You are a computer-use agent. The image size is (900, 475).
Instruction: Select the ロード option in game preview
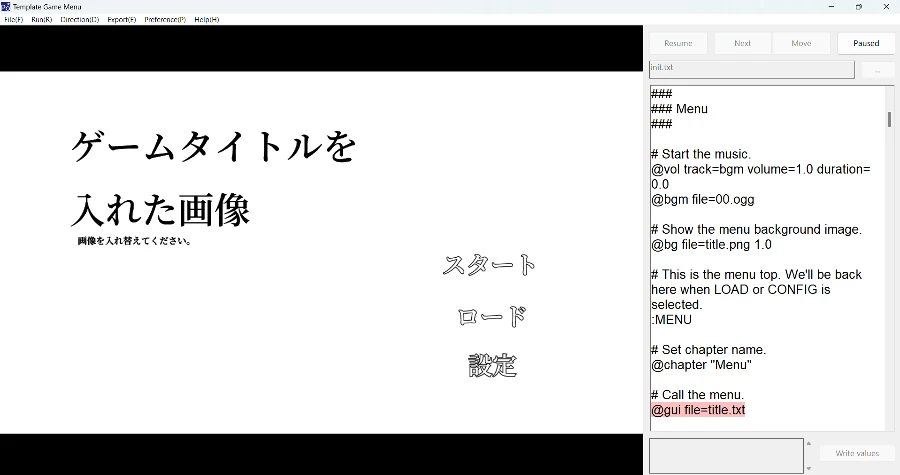(x=492, y=316)
